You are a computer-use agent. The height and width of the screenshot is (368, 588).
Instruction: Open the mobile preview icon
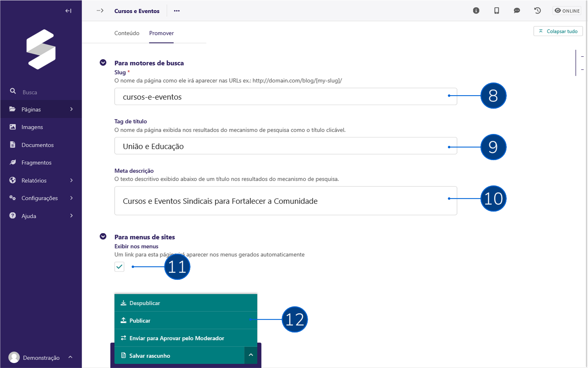pos(497,10)
